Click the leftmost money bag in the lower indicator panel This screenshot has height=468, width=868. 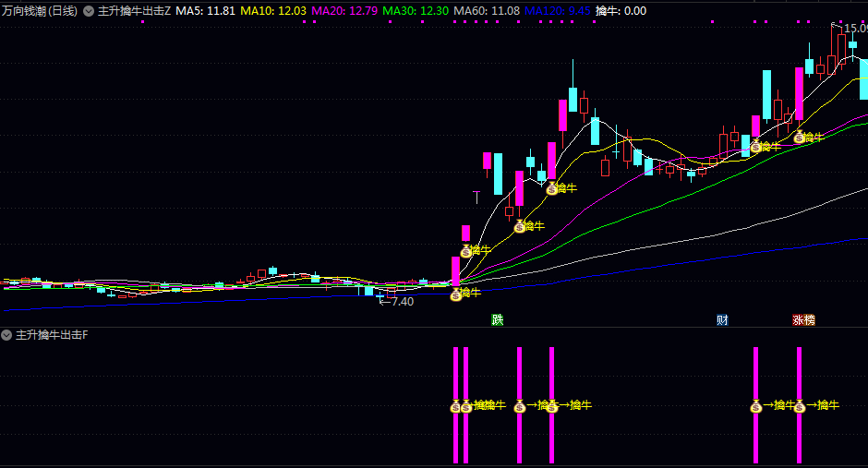coord(455,406)
